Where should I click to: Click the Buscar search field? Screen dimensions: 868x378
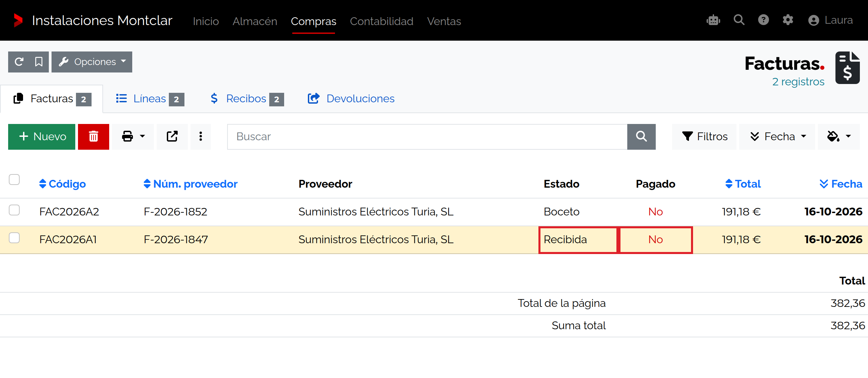pos(427,136)
